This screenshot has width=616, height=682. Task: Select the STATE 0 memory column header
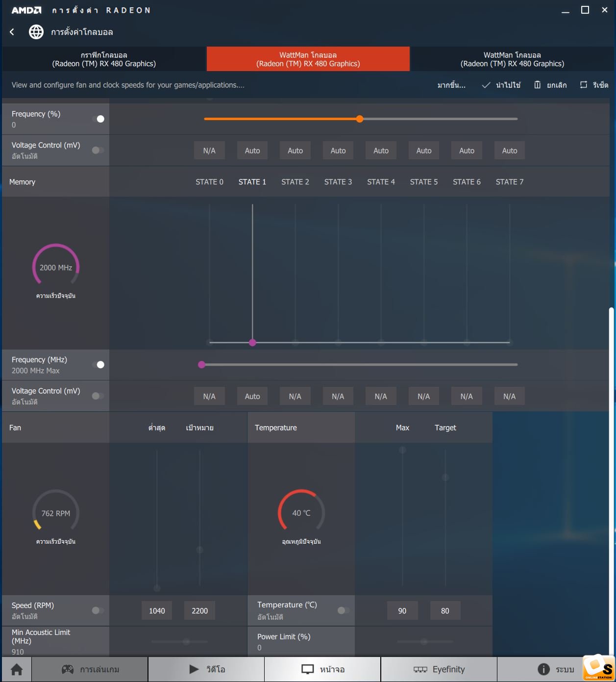point(209,182)
